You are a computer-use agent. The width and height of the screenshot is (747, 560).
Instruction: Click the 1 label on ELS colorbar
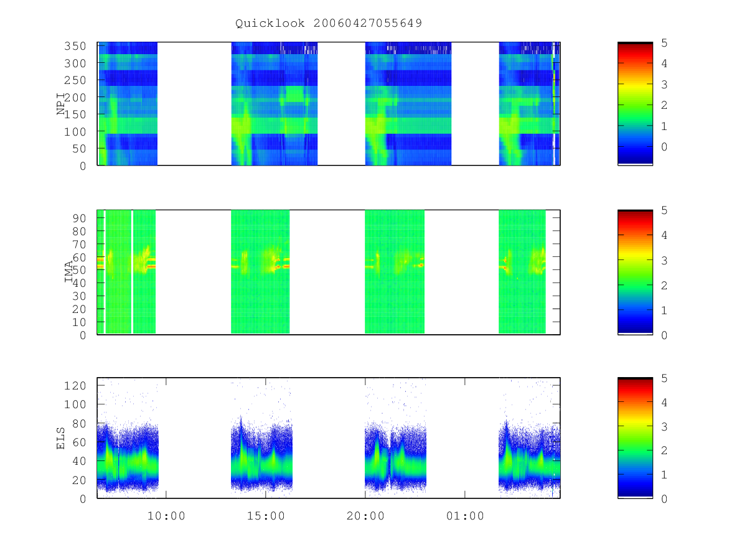click(664, 474)
